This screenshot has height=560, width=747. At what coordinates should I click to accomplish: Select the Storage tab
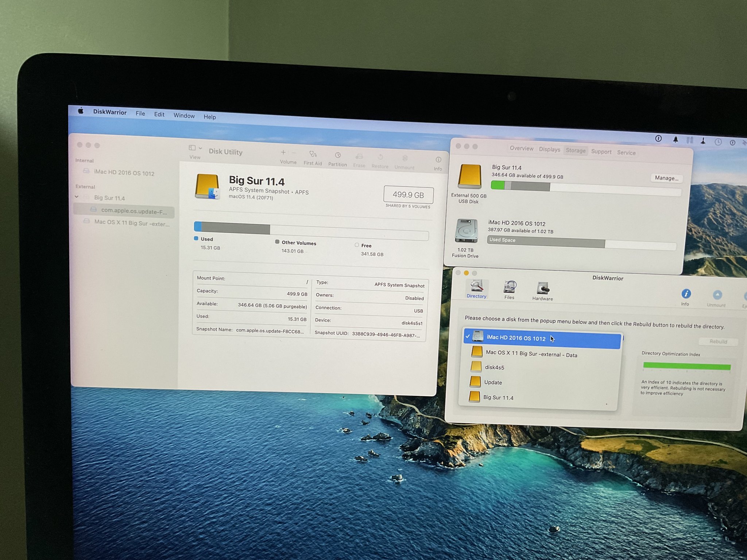pyautogui.click(x=576, y=151)
